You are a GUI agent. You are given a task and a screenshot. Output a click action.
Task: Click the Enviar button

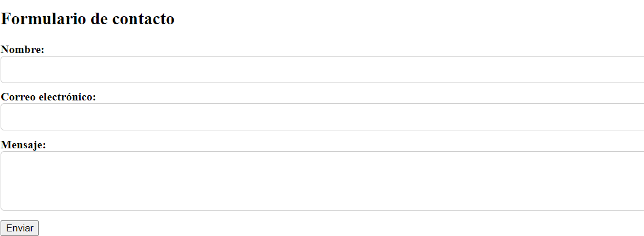[20, 228]
